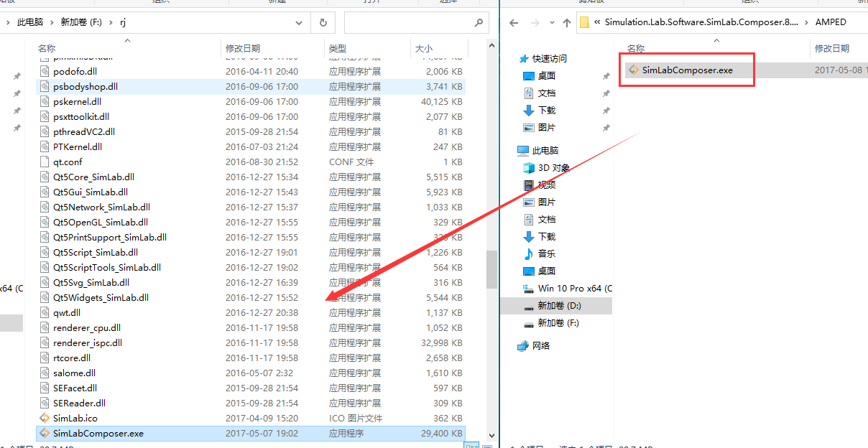The width and height of the screenshot is (868, 448).
Task: Select 下载 under 快速访问 in sidebar
Action: coord(547,110)
